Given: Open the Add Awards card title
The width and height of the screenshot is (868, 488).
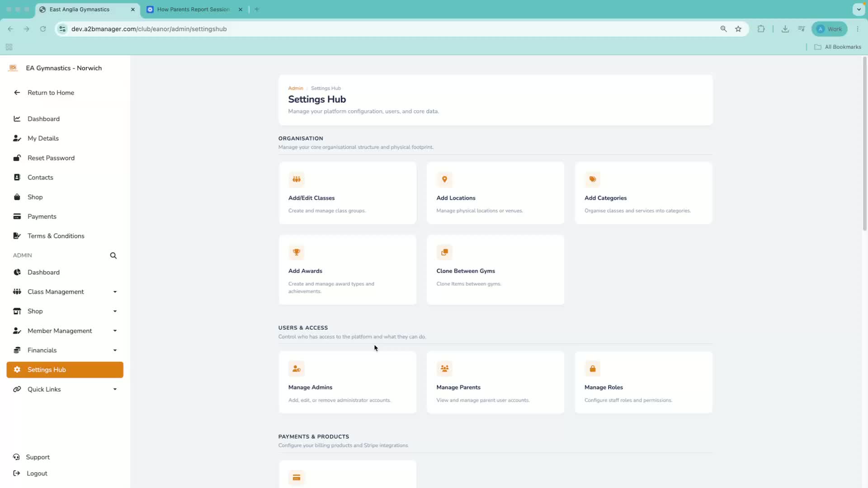Looking at the screenshot, I should (x=305, y=271).
